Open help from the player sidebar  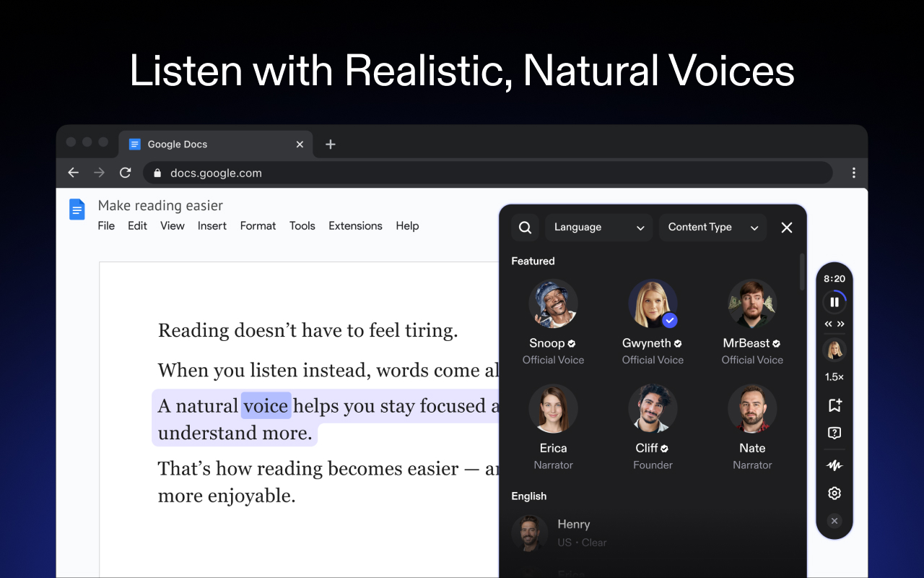(x=834, y=433)
